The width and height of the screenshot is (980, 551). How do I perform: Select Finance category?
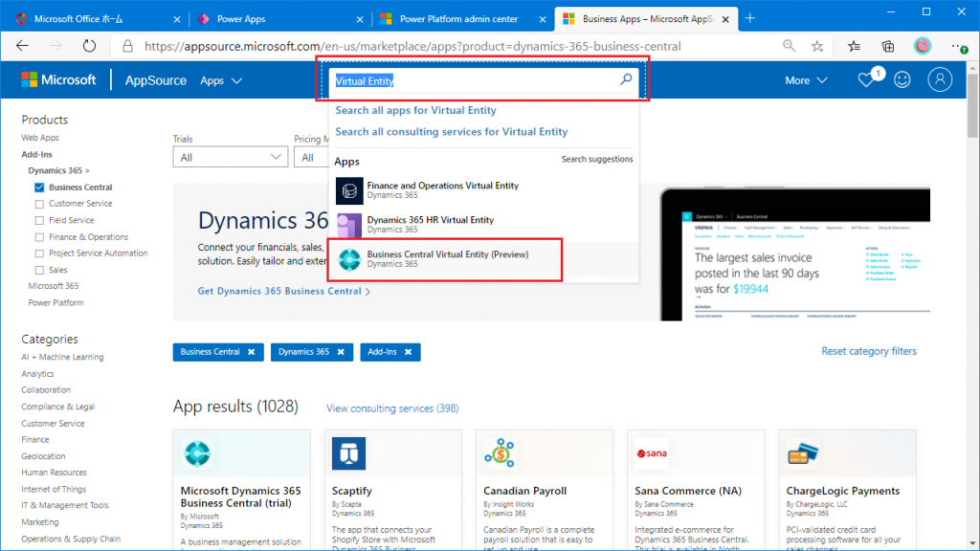pyautogui.click(x=35, y=440)
